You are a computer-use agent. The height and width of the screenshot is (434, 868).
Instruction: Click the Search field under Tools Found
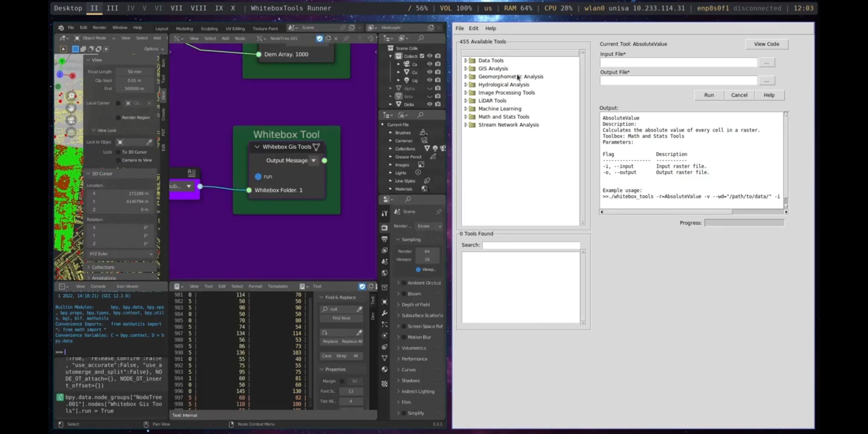[531, 245]
